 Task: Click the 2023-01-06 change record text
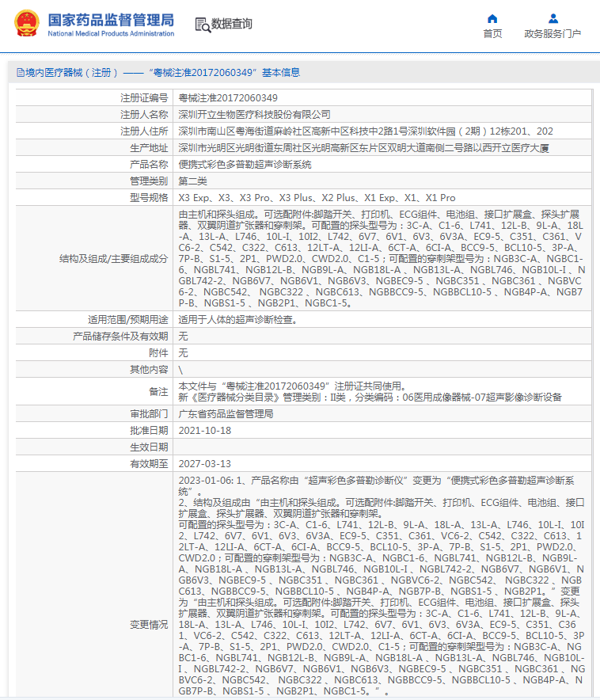tap(382, 586)
